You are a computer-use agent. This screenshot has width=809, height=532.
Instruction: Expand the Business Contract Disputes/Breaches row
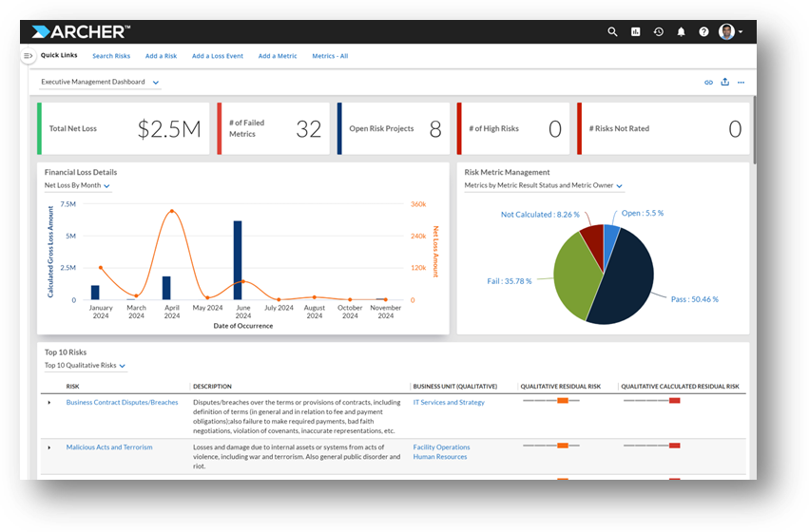(x=49, y=403)
